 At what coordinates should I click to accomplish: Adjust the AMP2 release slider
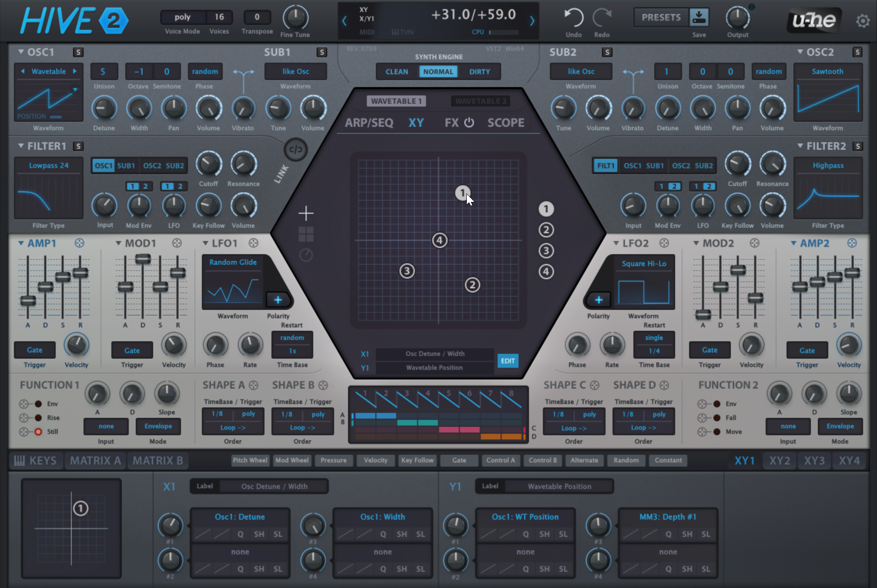[852, 273]
